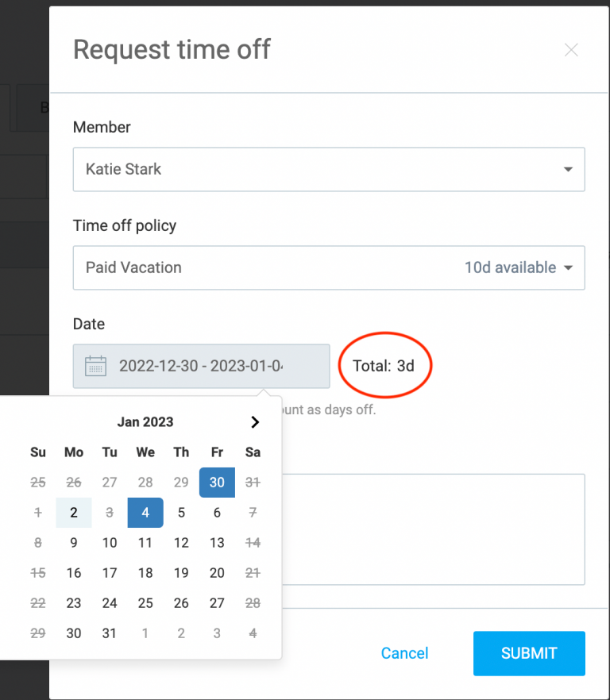Submit the time off request
Viewport: 610px width, 700px height.
click(x=529, y=653)
